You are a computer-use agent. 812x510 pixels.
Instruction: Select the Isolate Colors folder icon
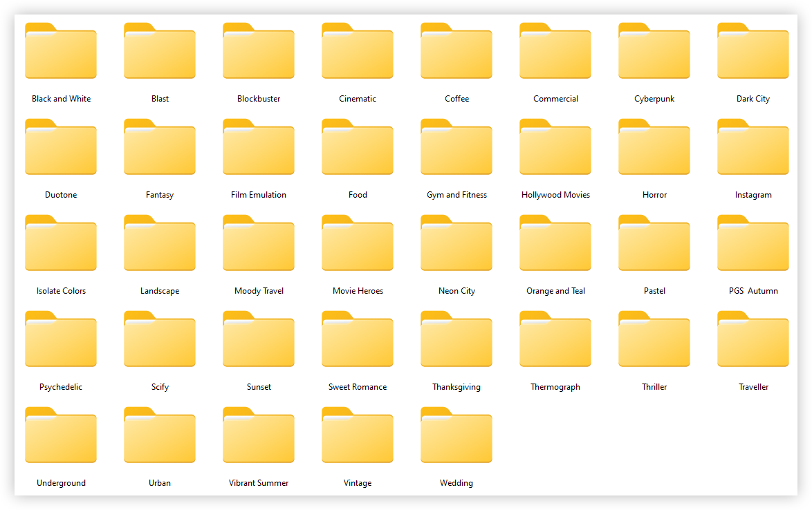click(x=61, y=243)
